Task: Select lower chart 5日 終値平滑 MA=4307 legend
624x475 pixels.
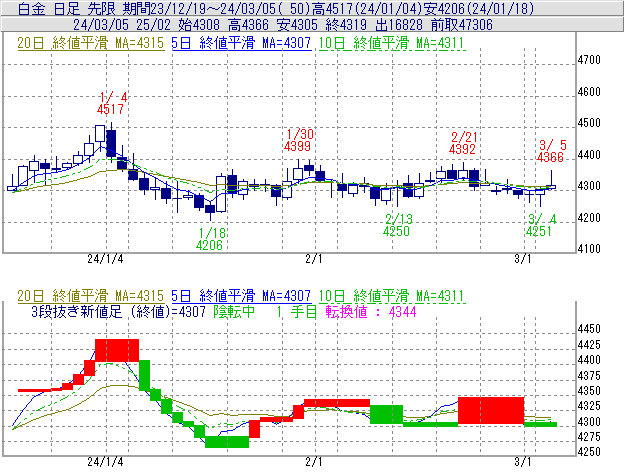Action: 241,296
